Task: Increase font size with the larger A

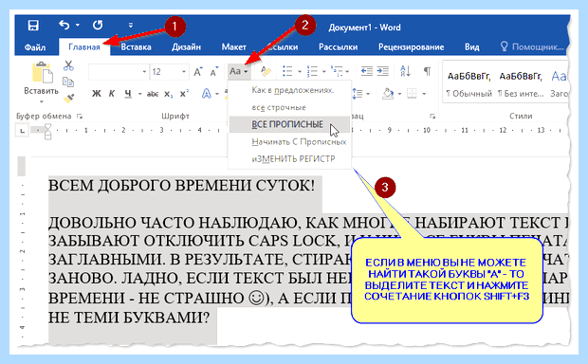Action: 198,71
